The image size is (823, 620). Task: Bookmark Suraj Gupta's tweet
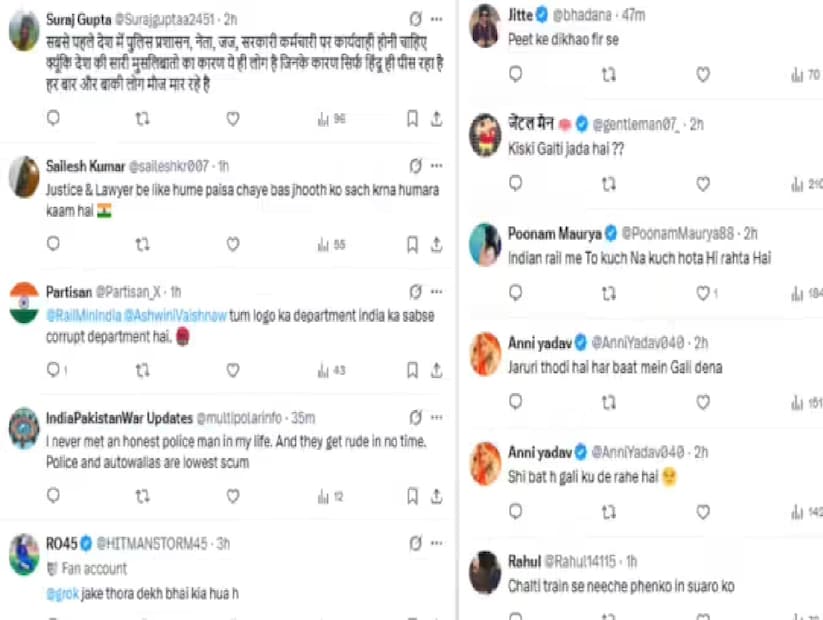coord(412,119)
